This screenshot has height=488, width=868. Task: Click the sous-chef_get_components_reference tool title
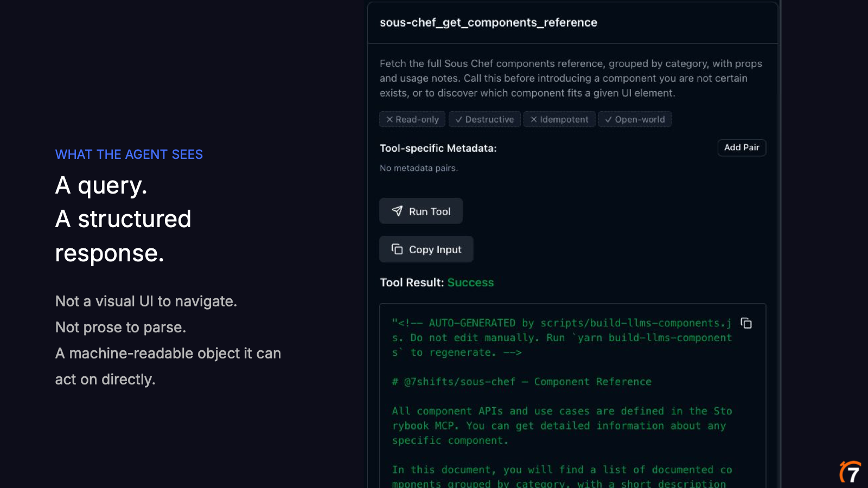(x=488, y=22)
